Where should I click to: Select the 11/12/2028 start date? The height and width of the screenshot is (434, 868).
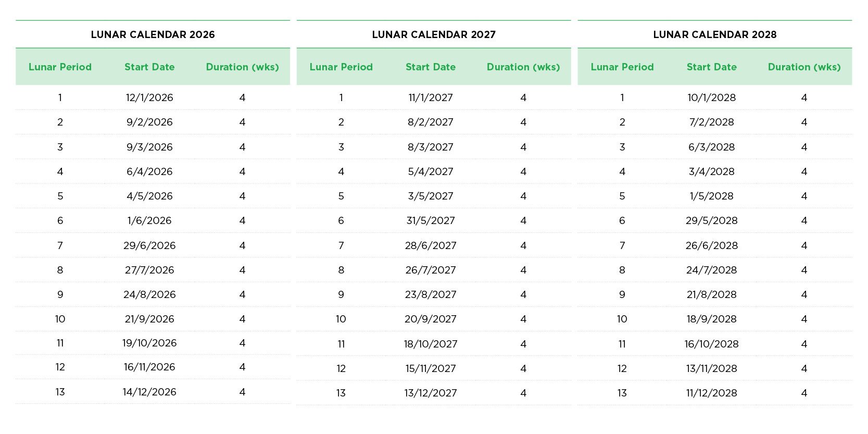pos(712,393)
